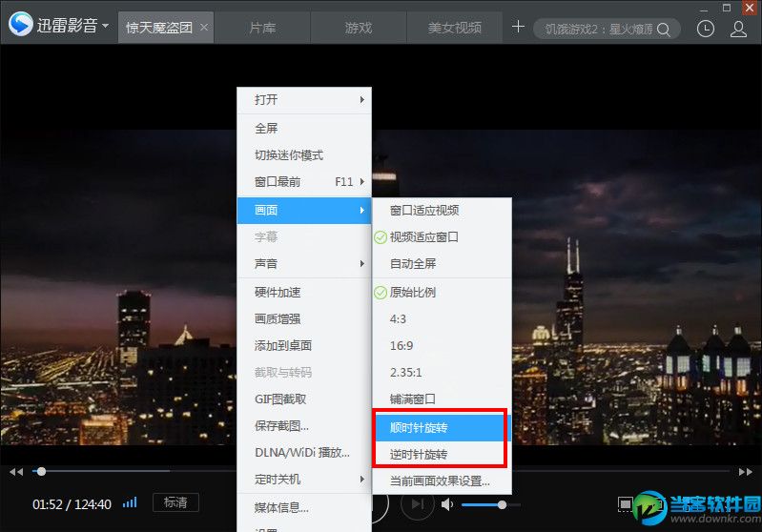The width and height of the screenshot is (762, 532).
Task: Click the signal bars icon next to time
Action: [130, 502]
